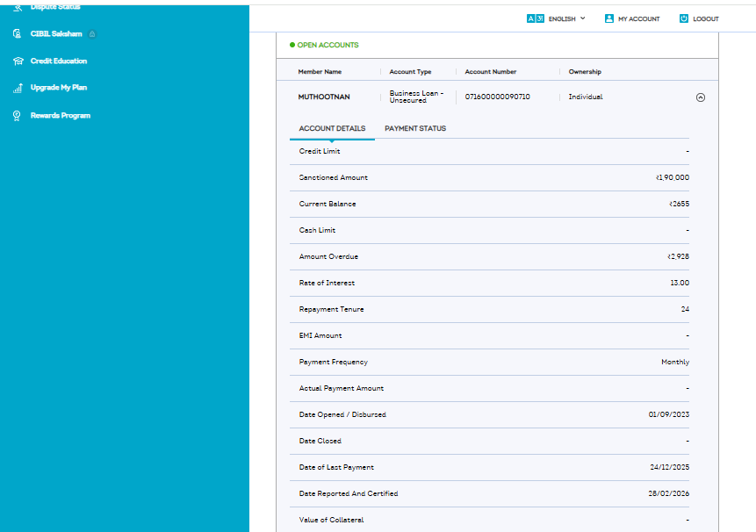756x532 pixels.
Task: Select the Account Details tab
Action: pyautogui.click(x=332, y=129)
